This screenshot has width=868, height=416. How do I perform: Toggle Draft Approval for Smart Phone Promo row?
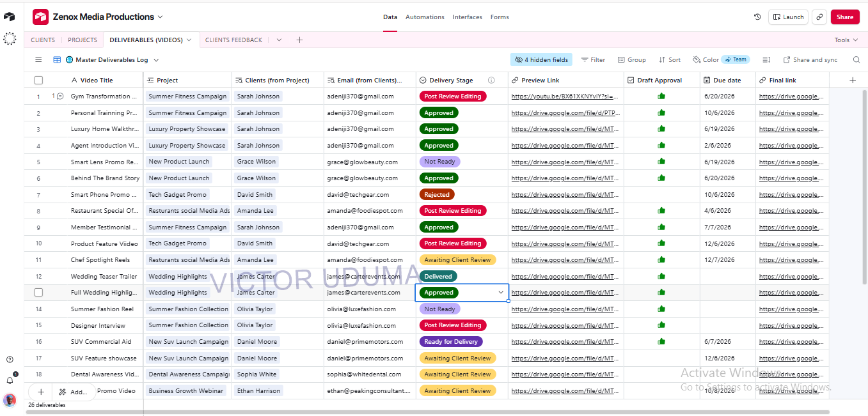[661, 194]
